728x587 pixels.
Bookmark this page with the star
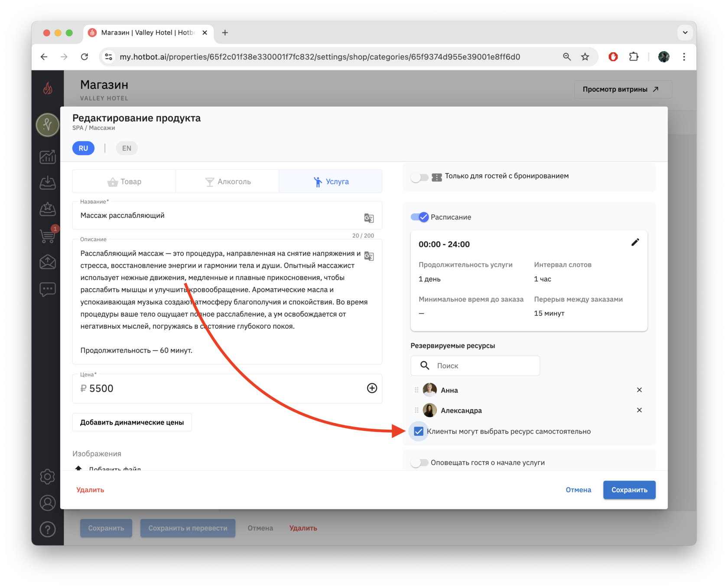click(x=585, y=57)
